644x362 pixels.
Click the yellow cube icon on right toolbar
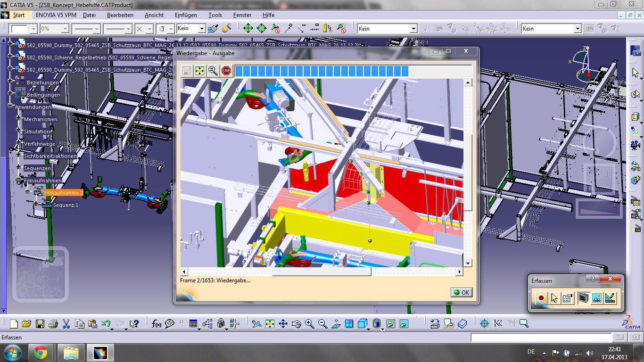636,116
